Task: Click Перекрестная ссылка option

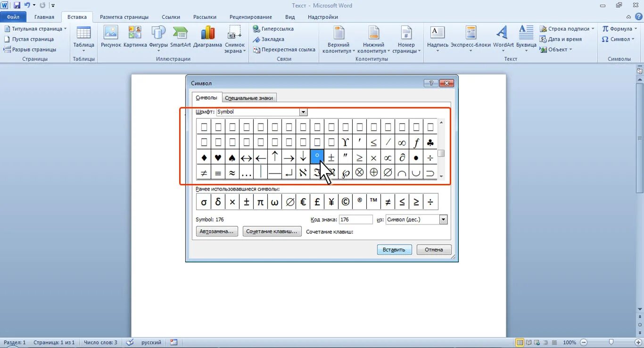Action: (x=284, y=50)
